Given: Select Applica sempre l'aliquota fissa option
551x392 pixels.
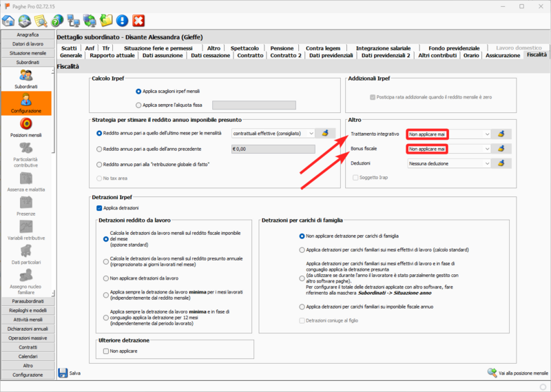Looking at the screenshot, I should [137, 105].
